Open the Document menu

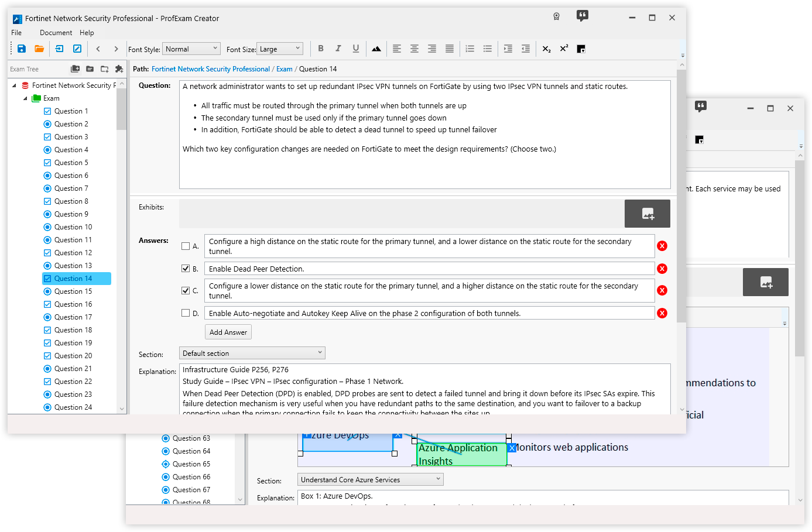(56, 33)
